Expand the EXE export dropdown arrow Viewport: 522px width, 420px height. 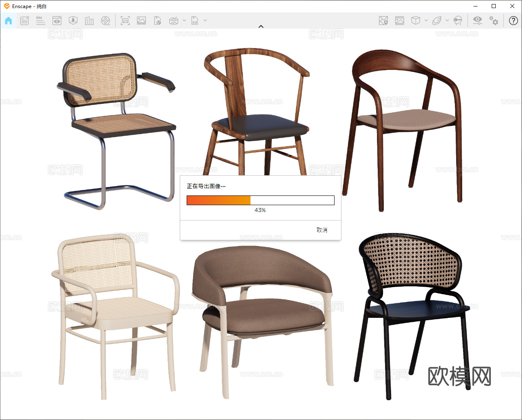(205, 20)
